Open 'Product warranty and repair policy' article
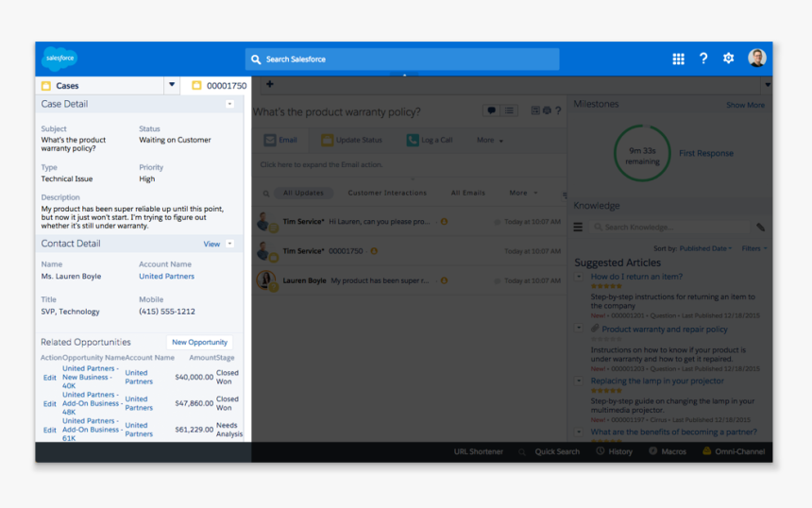Image resolution: width=812 pixels, height=508 pixels. (x=665, y=330)
